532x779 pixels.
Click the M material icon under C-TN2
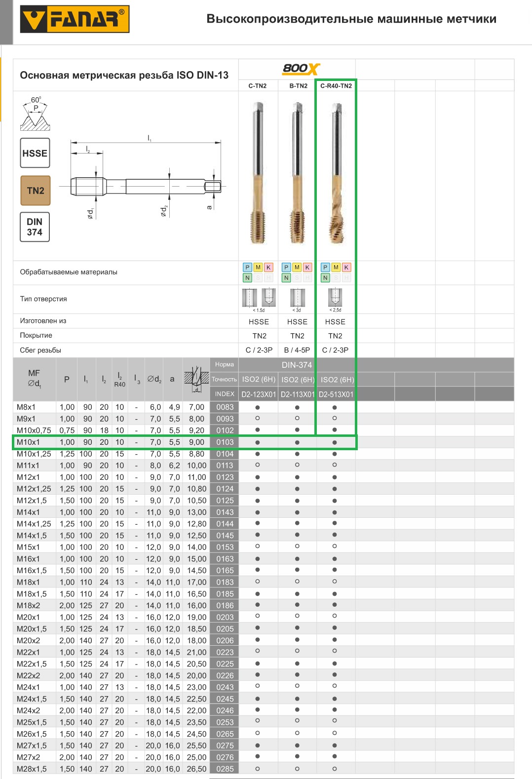[x=258, y=267]
